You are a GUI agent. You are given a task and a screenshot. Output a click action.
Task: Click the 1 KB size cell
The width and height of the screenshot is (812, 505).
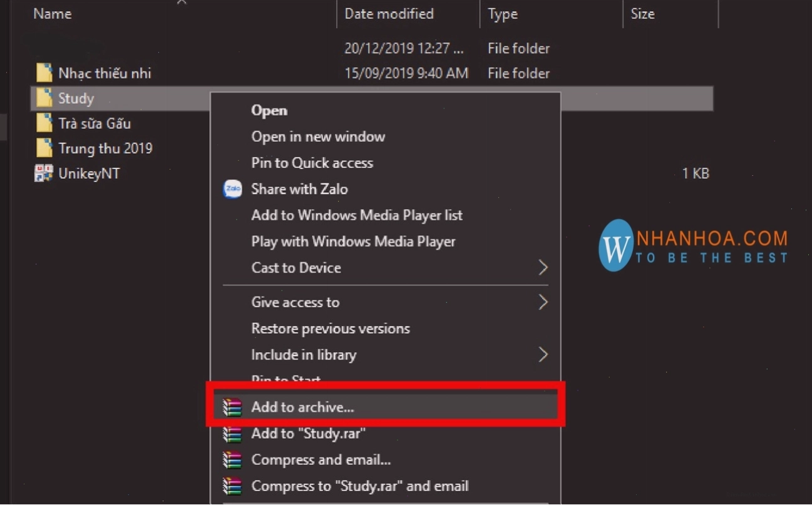pos(696,173)
